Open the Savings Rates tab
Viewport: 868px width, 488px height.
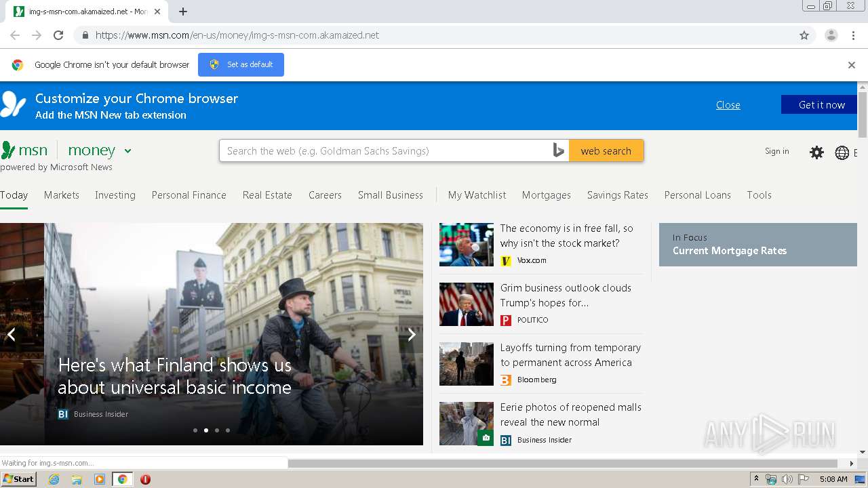click(x=618, y=195)
